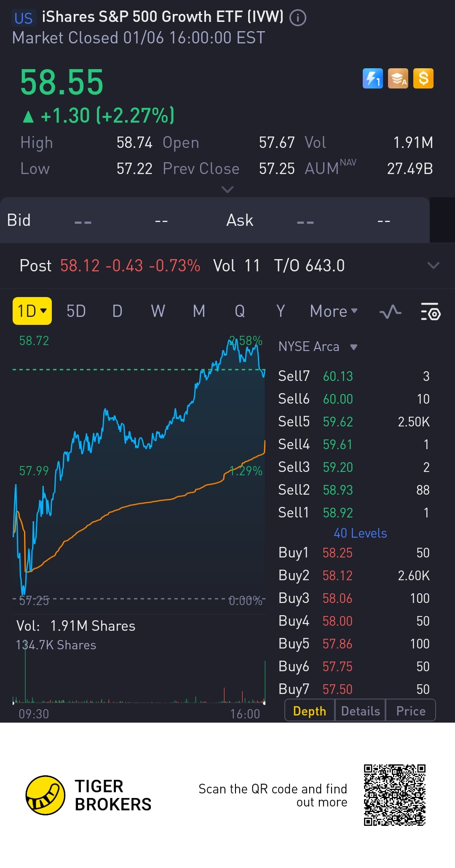455x868 pixels.
Task: Tap the Bid Ask quote bar
Action: pyautogui.click(x=215, y=220)
